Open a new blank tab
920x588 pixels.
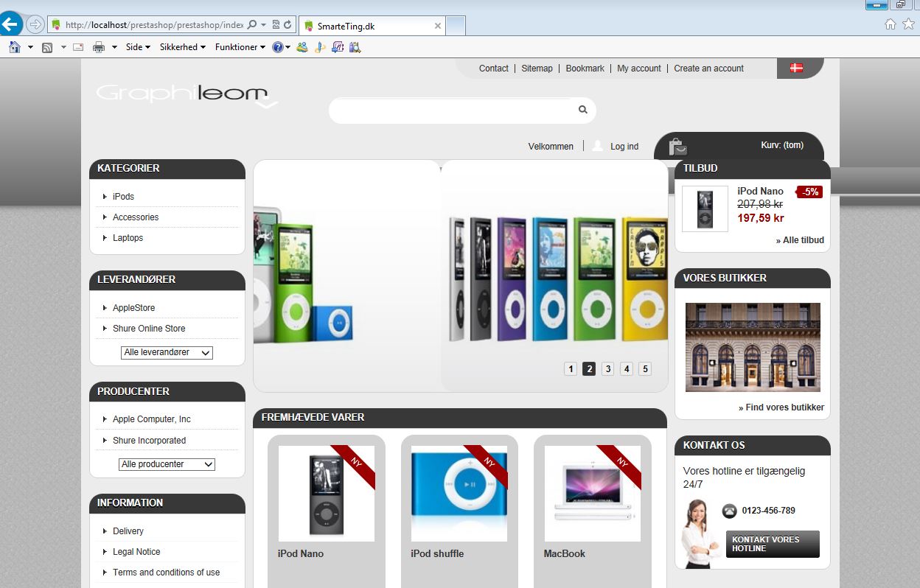[456, 26]
